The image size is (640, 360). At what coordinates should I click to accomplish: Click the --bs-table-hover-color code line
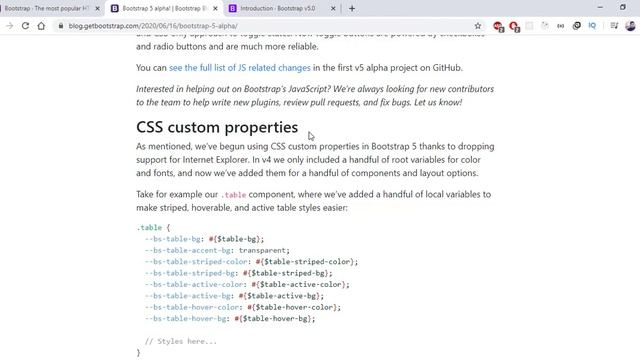(242, 307)
